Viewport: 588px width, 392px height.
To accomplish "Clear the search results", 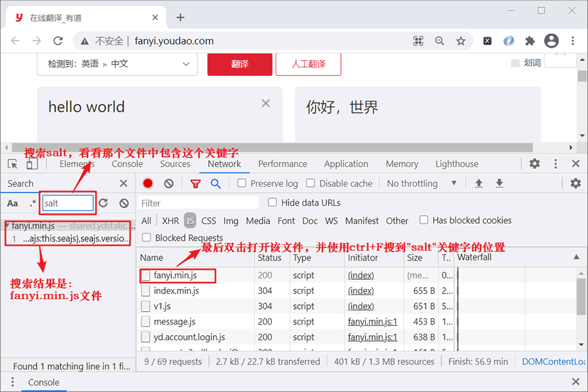I will 124,203.
